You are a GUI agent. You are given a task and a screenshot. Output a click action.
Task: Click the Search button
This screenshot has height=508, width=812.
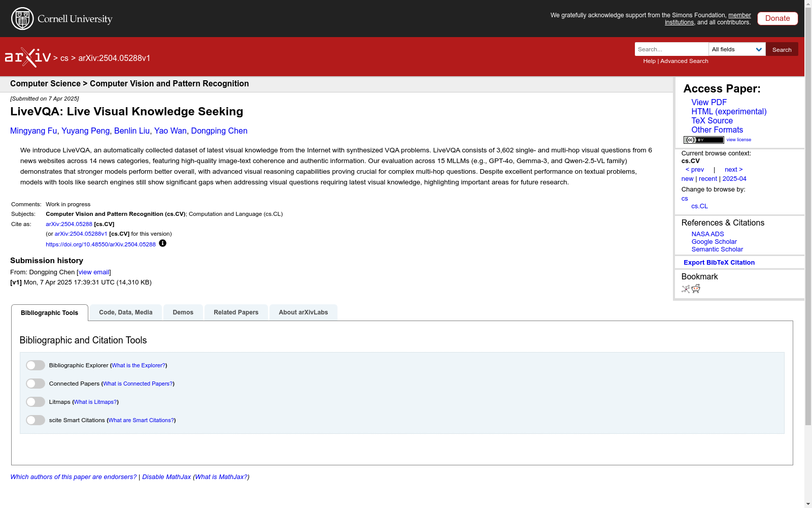782,49
